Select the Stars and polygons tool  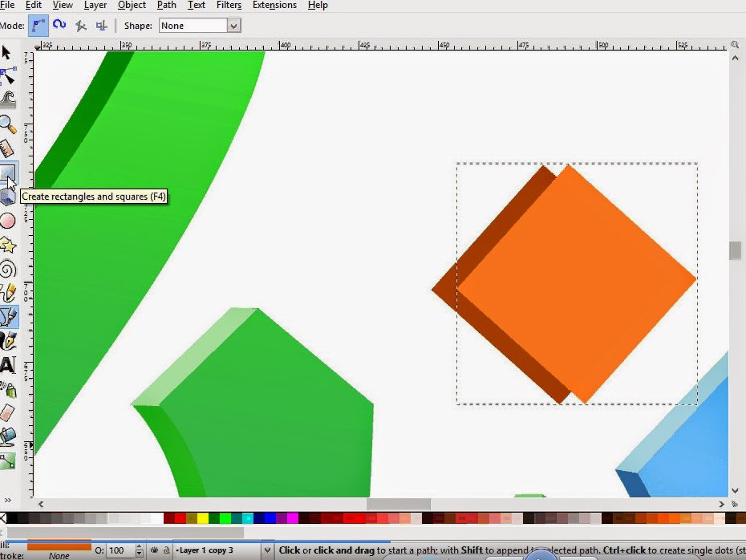click(x=7, y=245)
